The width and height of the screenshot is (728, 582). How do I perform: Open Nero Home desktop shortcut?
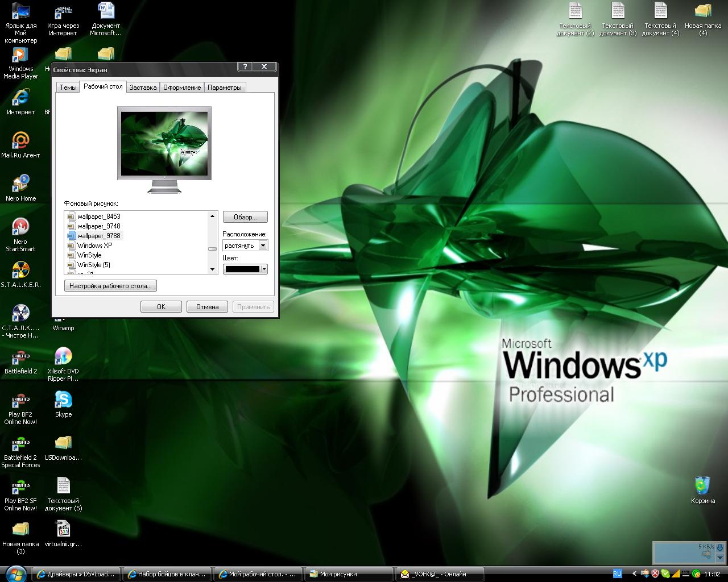20,184
